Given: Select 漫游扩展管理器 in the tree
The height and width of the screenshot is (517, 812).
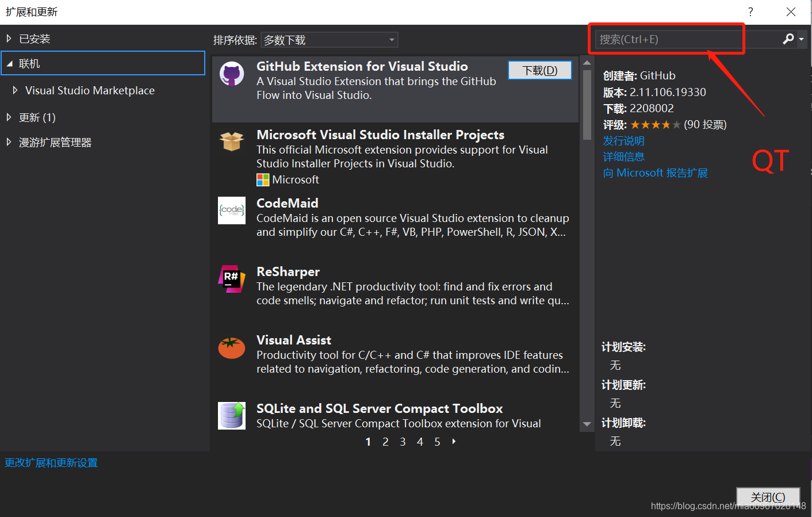Looking at the screenshot, I should 55,143.
